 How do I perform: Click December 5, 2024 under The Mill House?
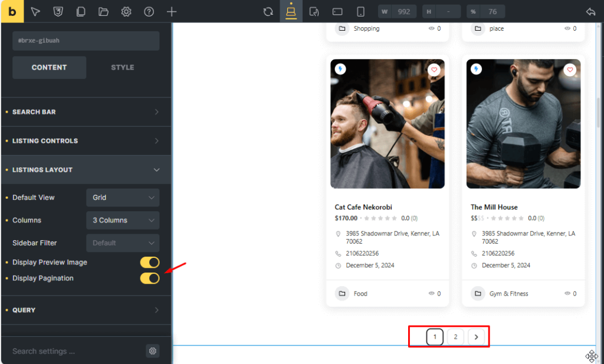(x=505, y=265)
